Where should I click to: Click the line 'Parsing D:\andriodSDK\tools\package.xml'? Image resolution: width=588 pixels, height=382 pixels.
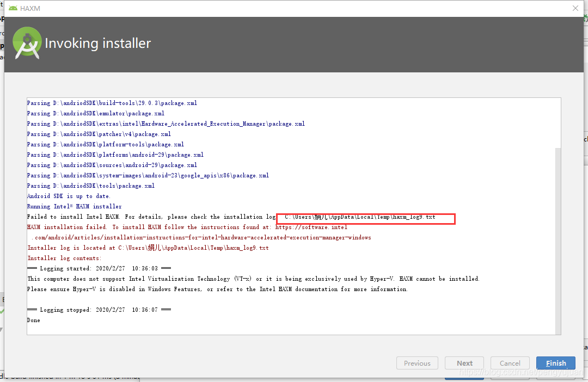coord(91,186)
